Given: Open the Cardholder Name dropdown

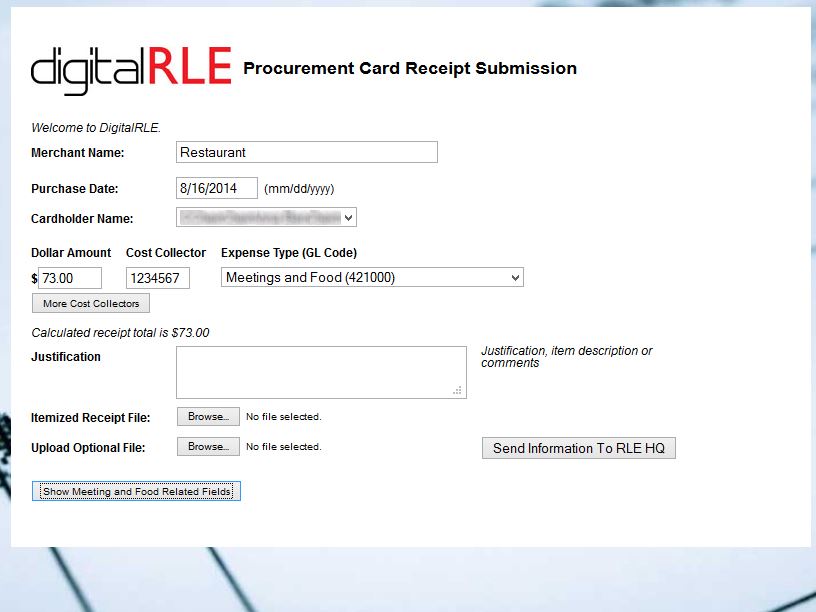Looking at the screenshot, I should click(266, 217).
